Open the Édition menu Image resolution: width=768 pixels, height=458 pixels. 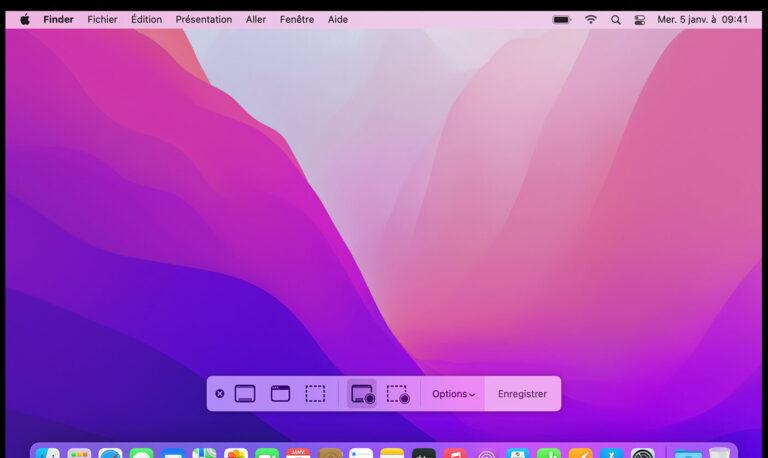click(146, 20)
